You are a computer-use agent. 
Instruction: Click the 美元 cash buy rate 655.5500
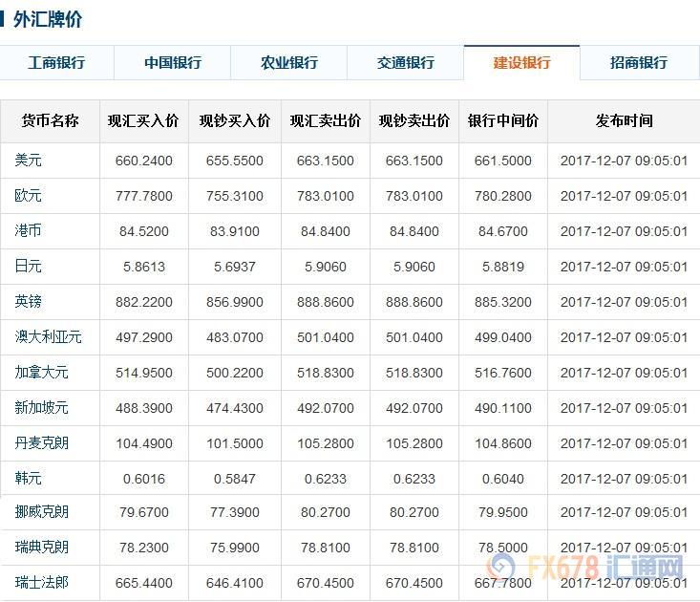click(x=235, y=161)
